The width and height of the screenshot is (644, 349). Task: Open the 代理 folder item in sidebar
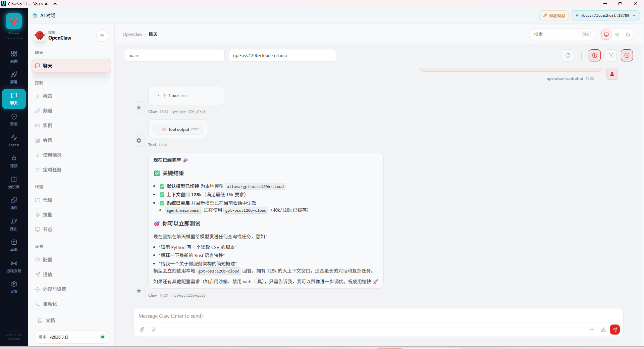point(71,200)
